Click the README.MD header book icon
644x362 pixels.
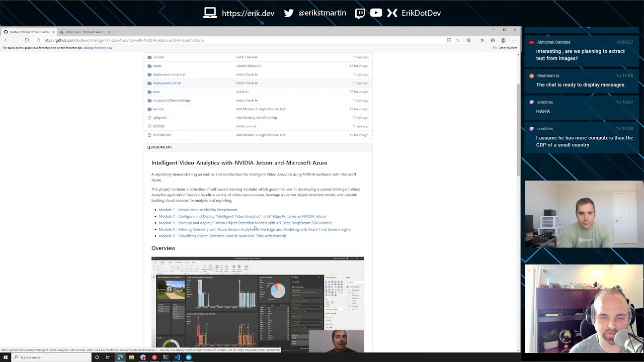[149, 147]
